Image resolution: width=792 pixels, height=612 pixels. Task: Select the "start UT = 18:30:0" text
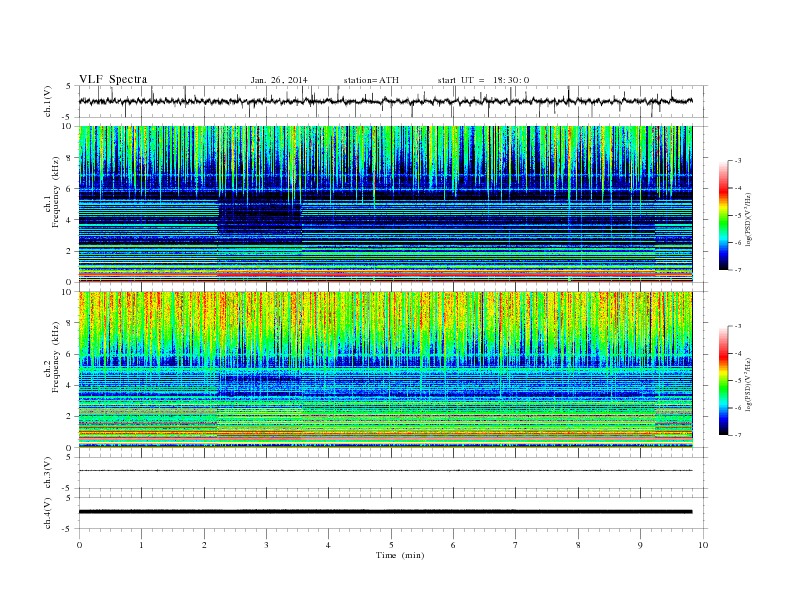pyautogui.click(x=483, y=80)
